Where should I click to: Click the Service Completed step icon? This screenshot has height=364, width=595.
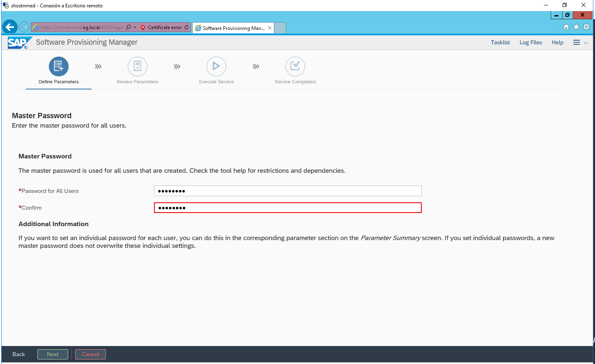coord(295,66)
